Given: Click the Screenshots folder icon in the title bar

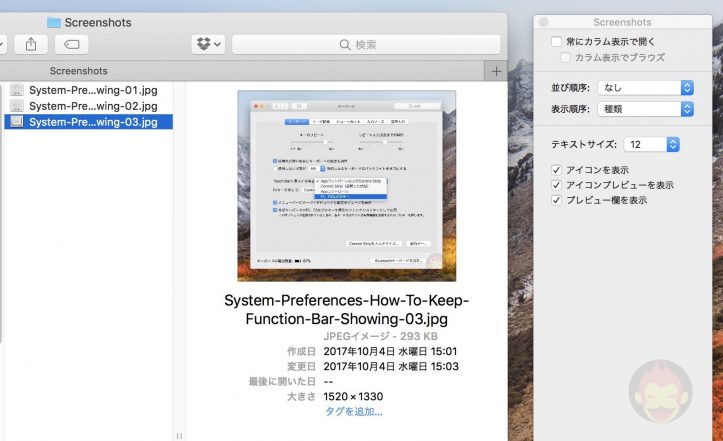Looking at the screenshot, I should click(x=54, y=22).
